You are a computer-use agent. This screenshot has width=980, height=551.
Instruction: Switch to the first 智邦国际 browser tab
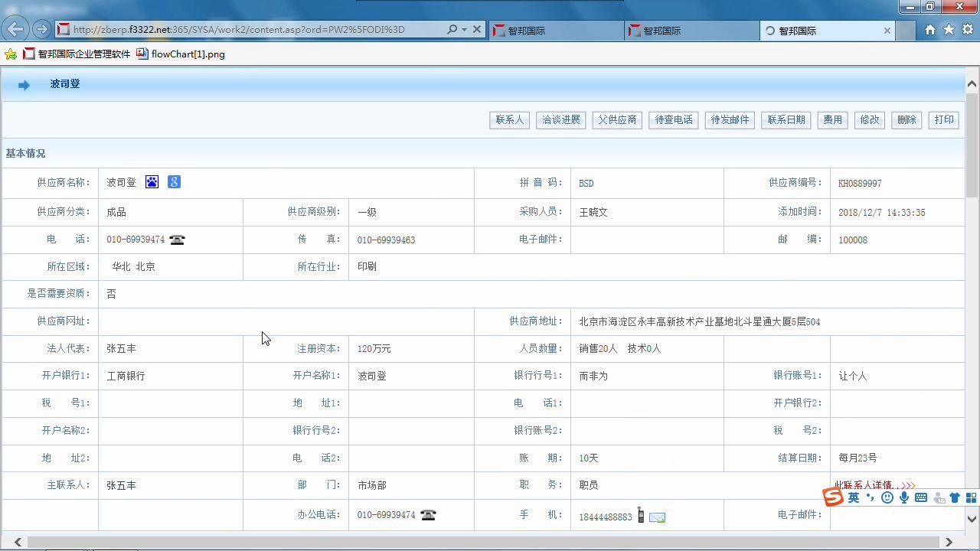556,31
